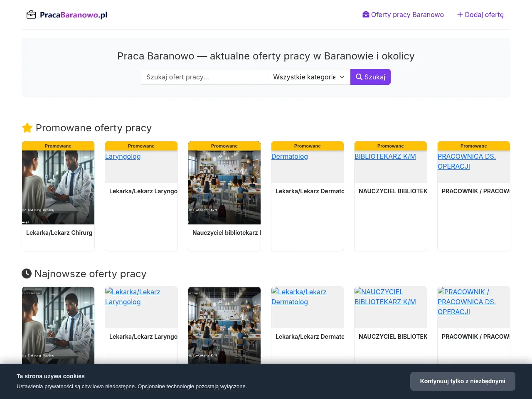Open promoted Dermatolog image link
Image resolution: width=532 pixels, height=399 pixels.
pyautogui.click(x=290, y=156)
